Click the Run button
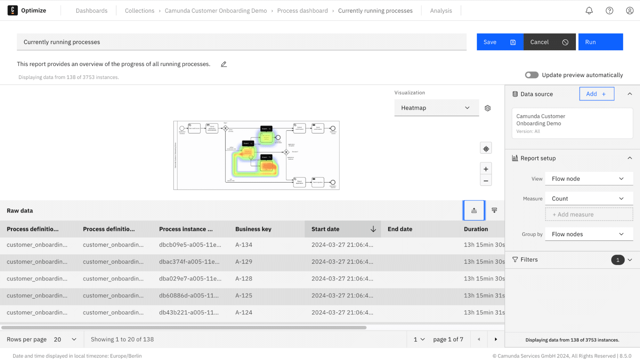The height and width of the screenshot is (364, 640). (600, 42)
